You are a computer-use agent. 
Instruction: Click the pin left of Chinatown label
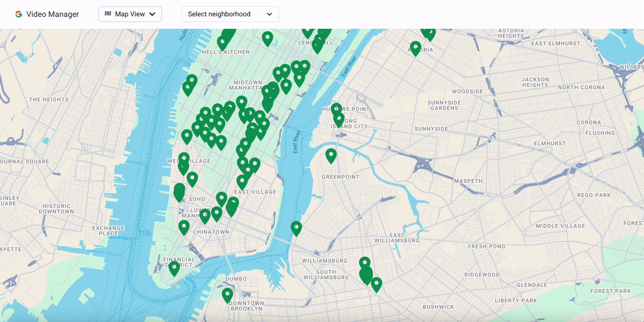[184, 227]
